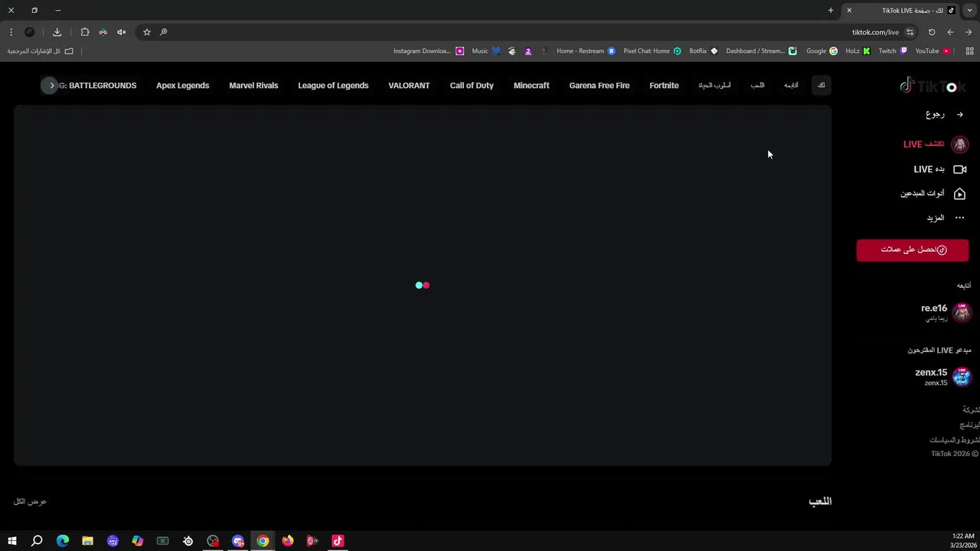The width and height of the screenshot is (980, 551).
Task: Click the red احصل على عملات button
Action: [913, 249]
